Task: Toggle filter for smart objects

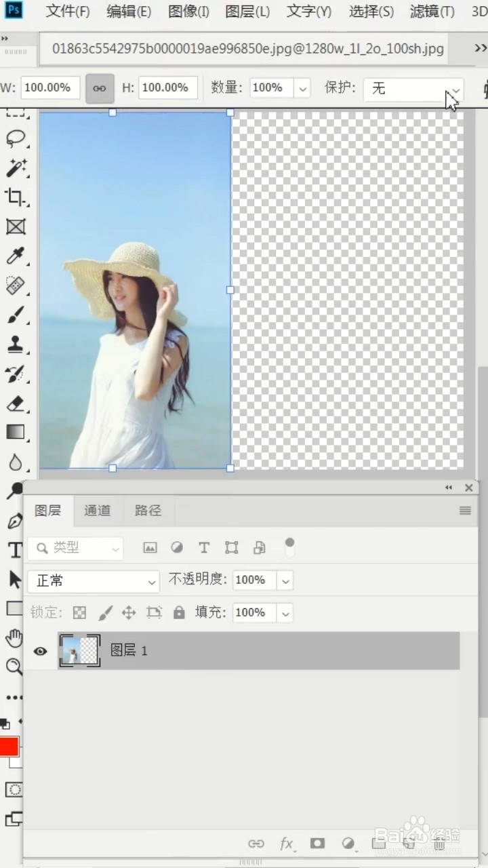Action: pos(259,547)
